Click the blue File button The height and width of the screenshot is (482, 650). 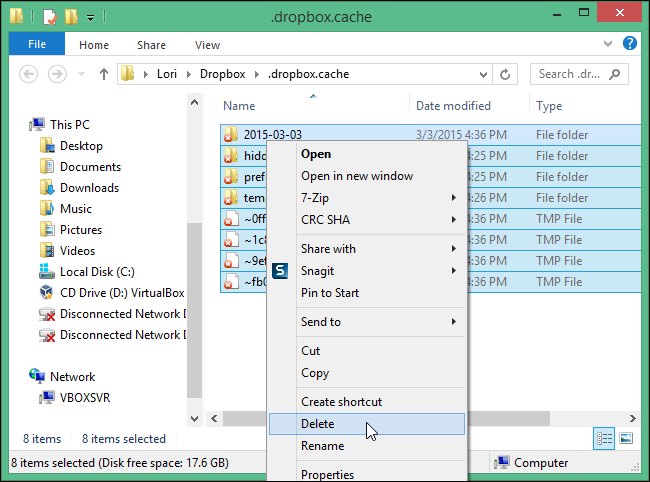point(37,45)
